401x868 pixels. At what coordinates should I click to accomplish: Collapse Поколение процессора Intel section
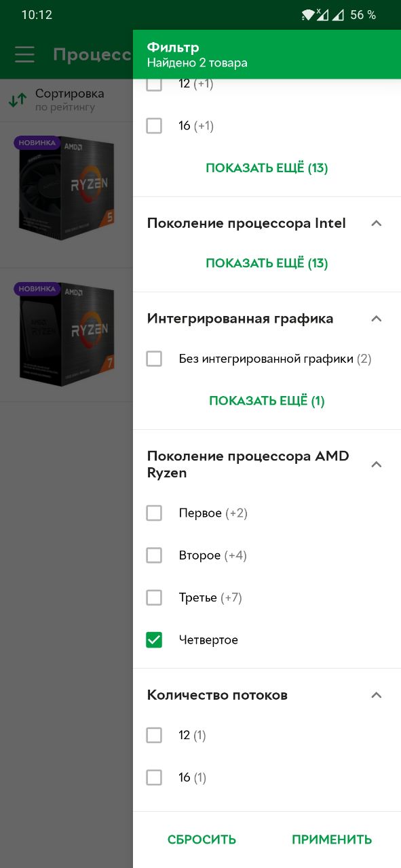click(377, 223)
